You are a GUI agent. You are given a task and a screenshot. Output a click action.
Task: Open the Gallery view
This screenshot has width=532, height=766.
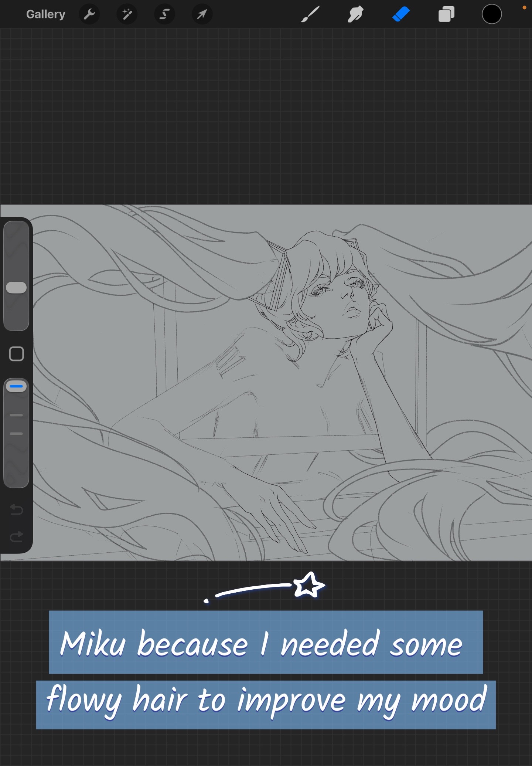tap(45, 14)
